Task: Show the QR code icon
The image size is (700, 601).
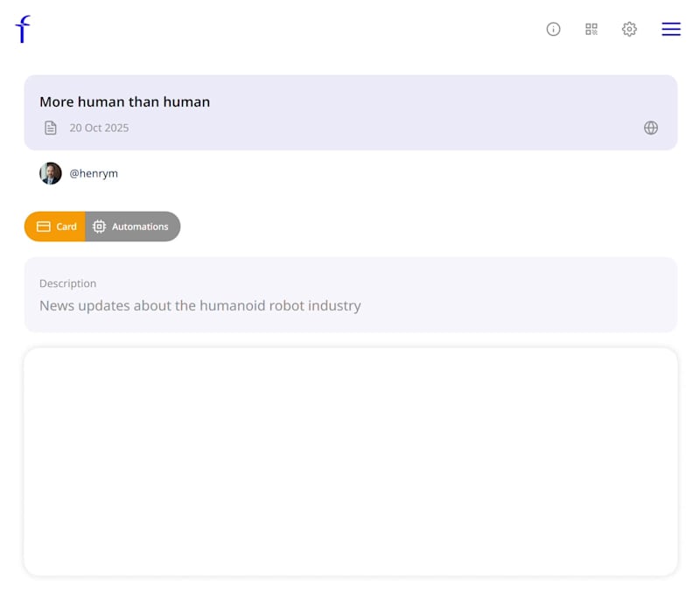Action: [591, 29]
